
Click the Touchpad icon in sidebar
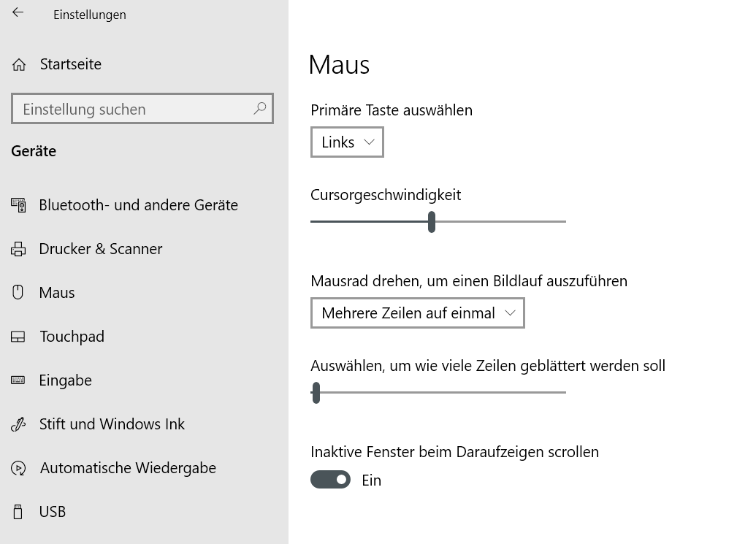point(18,337)
